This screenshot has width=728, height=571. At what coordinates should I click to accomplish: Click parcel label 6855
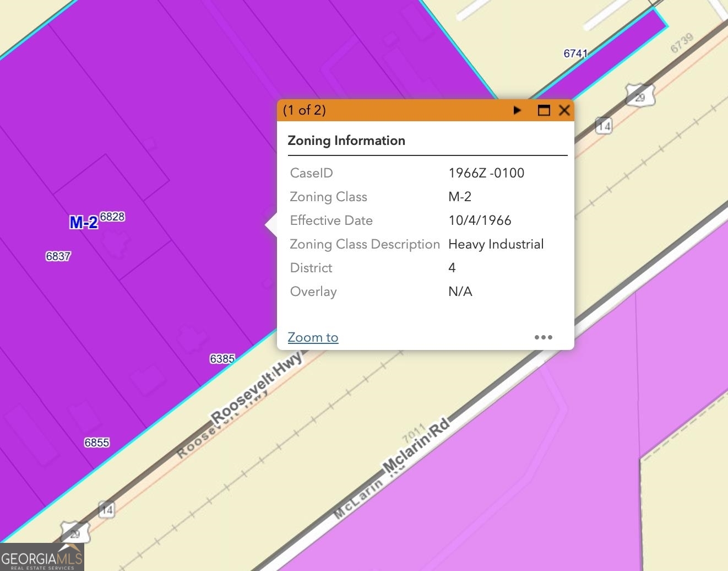point(97,443)
